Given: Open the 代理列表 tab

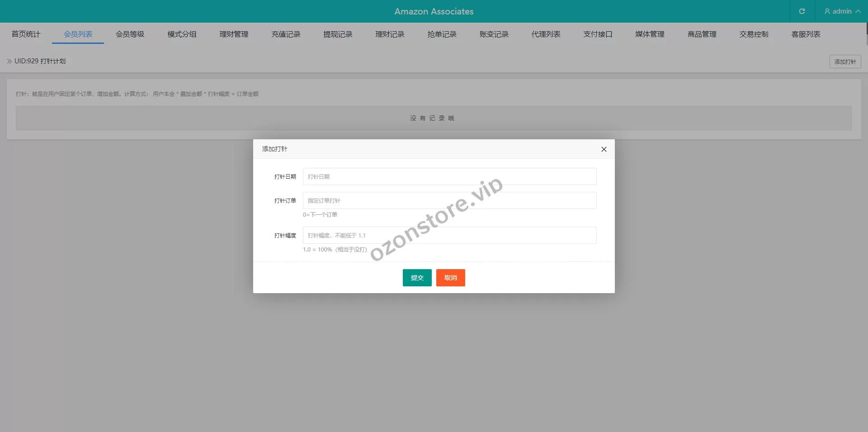Looking at the screenshot, I should (546, 34).
